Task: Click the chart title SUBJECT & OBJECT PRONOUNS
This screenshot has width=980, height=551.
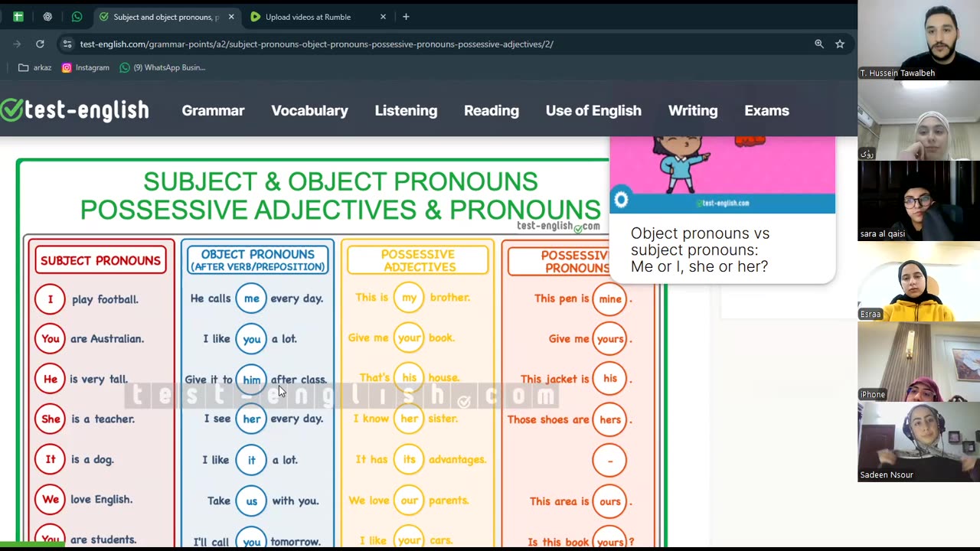Action: point(340,182)
